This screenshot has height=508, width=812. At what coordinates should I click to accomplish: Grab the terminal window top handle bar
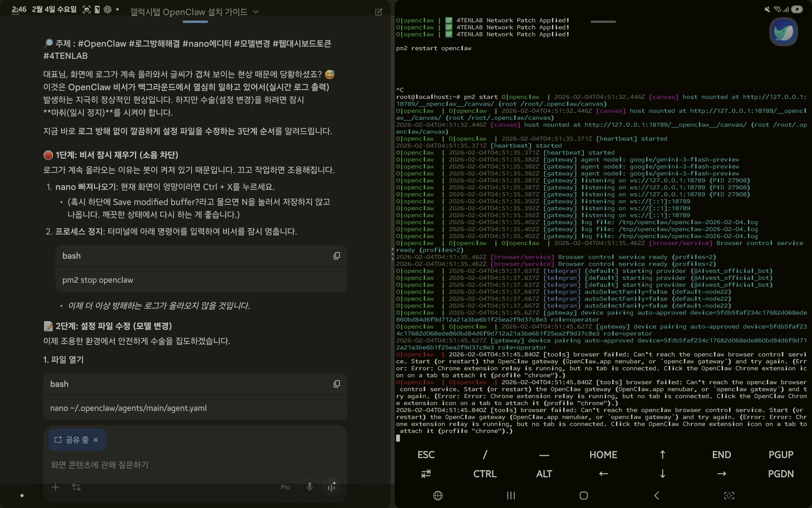click(603, 22)
